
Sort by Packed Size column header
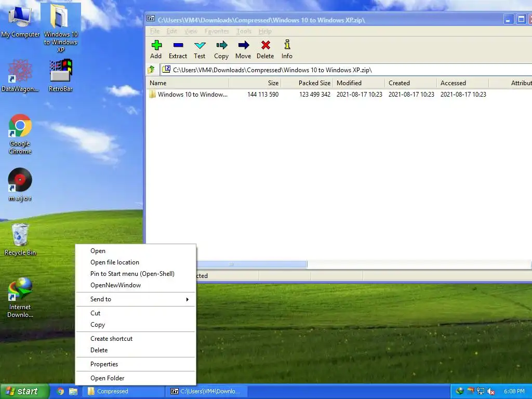click(307, 83)
